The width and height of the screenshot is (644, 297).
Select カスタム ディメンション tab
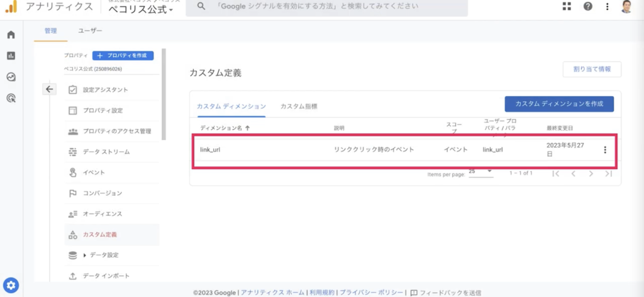click(x=231, y=106)
